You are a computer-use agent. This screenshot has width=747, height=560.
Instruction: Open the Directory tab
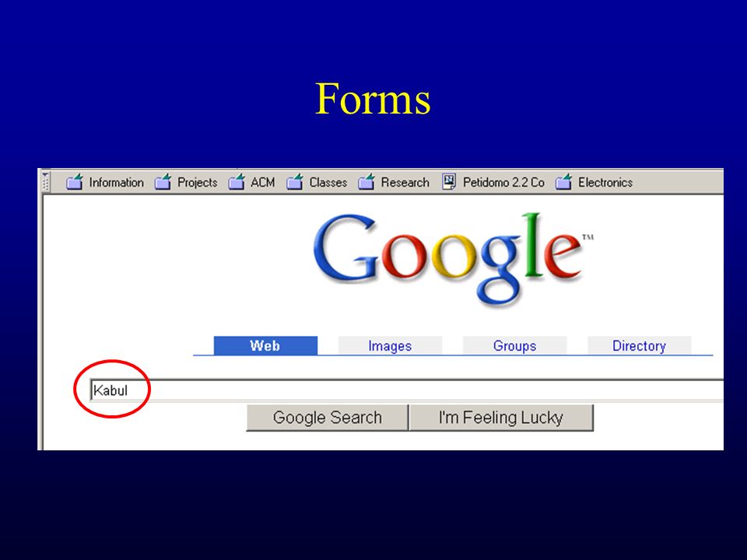click(640, 345)
